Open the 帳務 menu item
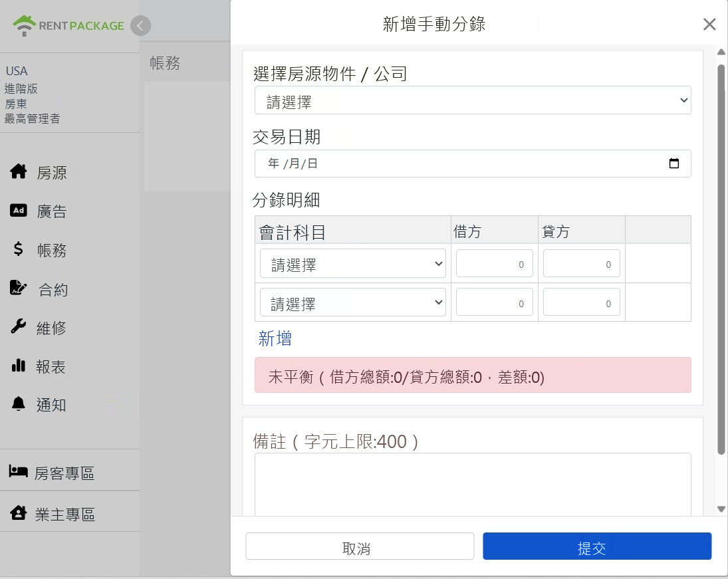 click(x=52, y=250)
